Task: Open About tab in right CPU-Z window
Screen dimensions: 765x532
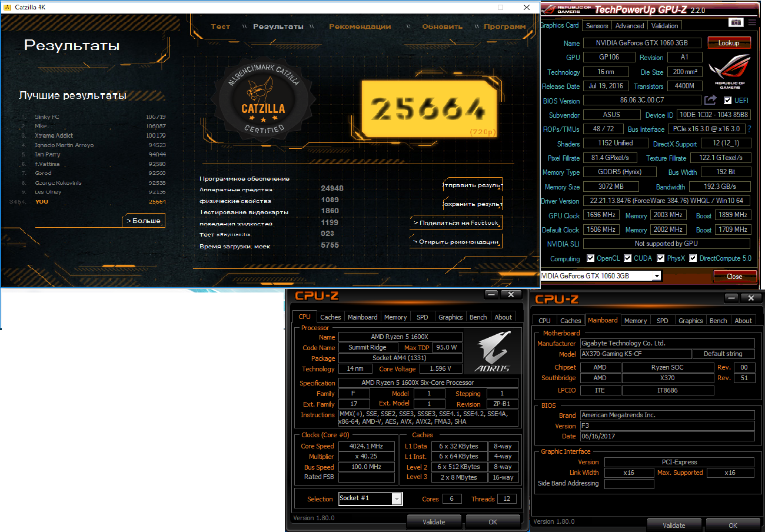Action: (743, 321)
